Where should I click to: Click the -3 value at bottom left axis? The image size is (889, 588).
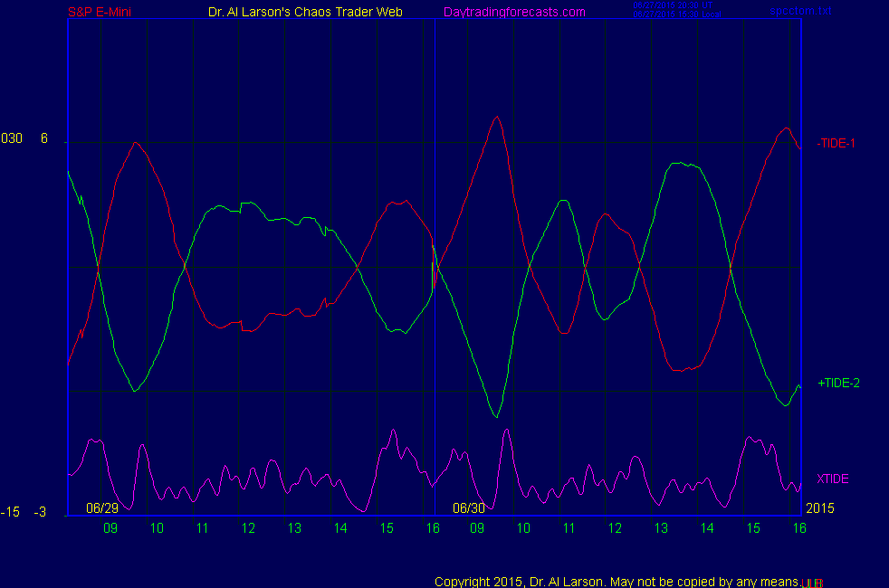click(x=40, y=512)
